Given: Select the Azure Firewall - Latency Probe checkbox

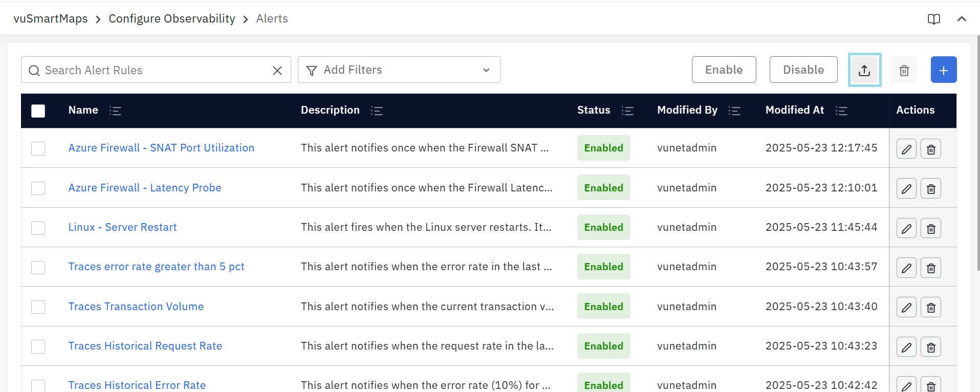Looking at the screenshot, I should click(x=38, y=188).
